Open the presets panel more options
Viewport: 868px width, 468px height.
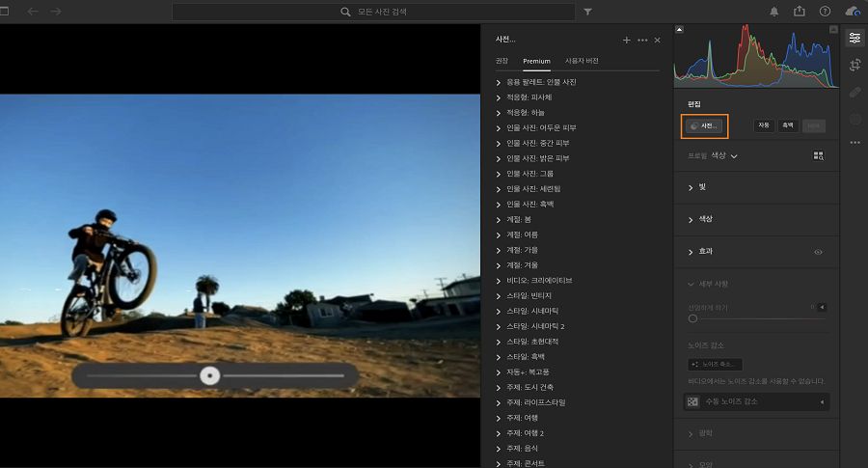pos(642,40)
